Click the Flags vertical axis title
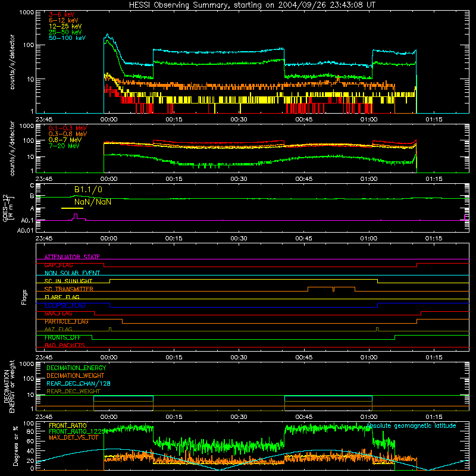 click(x=24, y=297)
